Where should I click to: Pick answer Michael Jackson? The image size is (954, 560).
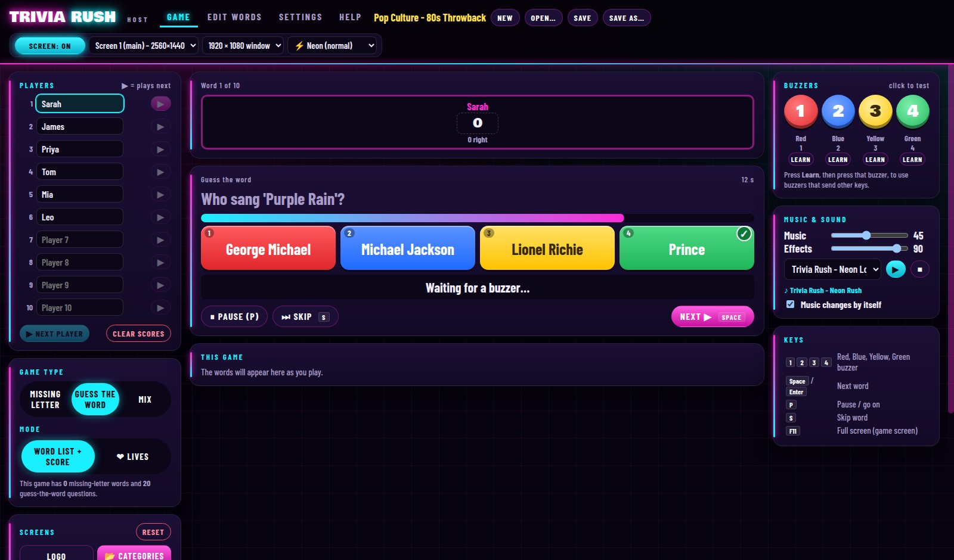408,248
